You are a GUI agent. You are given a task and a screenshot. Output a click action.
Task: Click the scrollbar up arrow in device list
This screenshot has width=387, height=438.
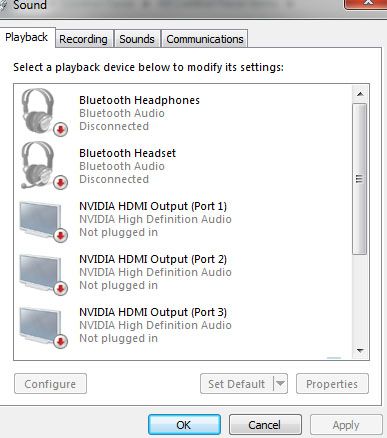[x=360, y=94]
